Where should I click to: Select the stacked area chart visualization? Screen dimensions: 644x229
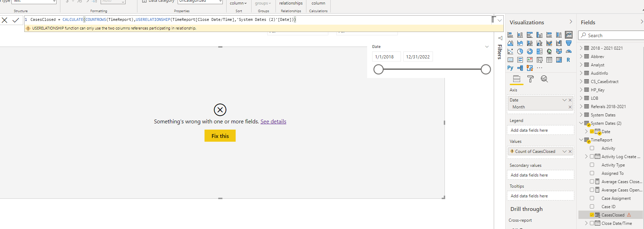(x=520, y=43)
